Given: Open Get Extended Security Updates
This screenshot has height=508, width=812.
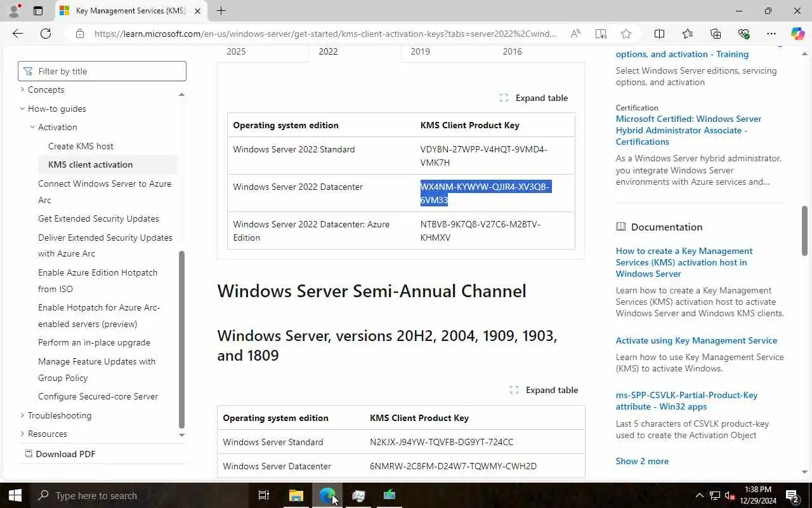Looking at the screenshot, I should [98, 218].
